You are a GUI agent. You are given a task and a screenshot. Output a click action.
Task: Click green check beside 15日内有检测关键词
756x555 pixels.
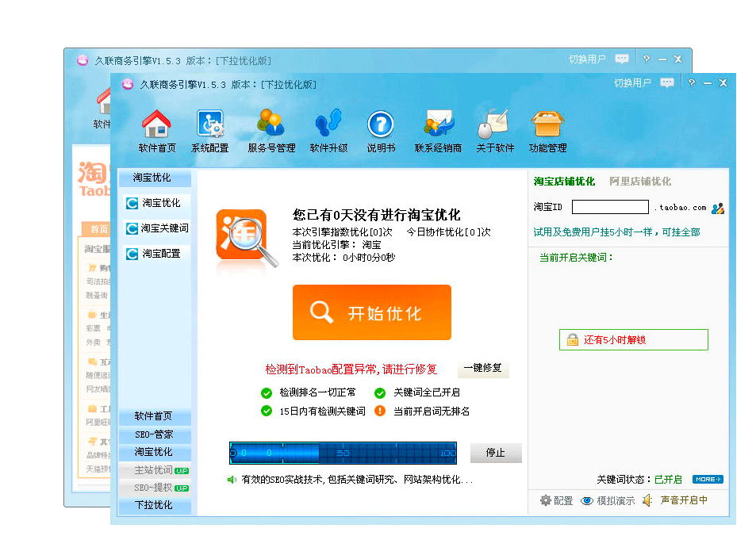266,411
